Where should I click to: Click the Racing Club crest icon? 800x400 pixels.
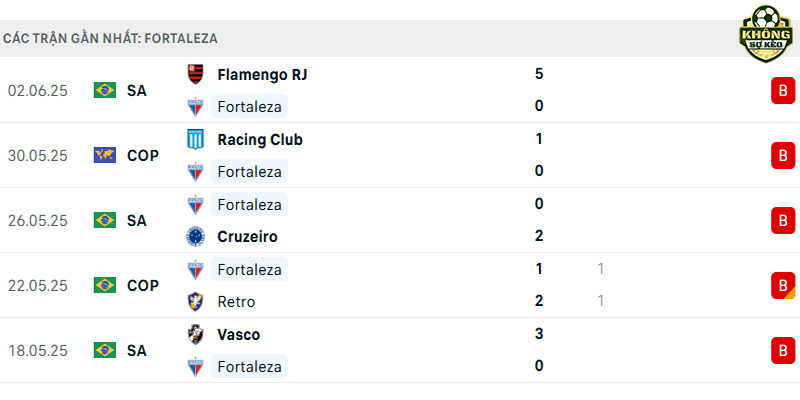pyautogui.click(x=195, y=139)
